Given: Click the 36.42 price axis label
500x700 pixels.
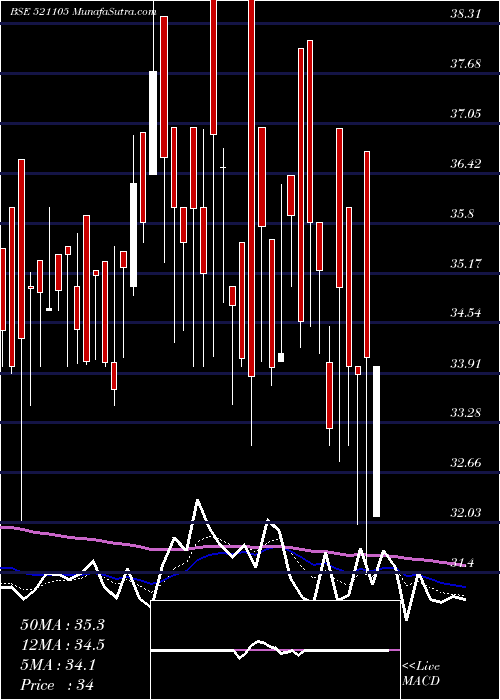Looking at the screenshot, I should click(x=465, y=164).
